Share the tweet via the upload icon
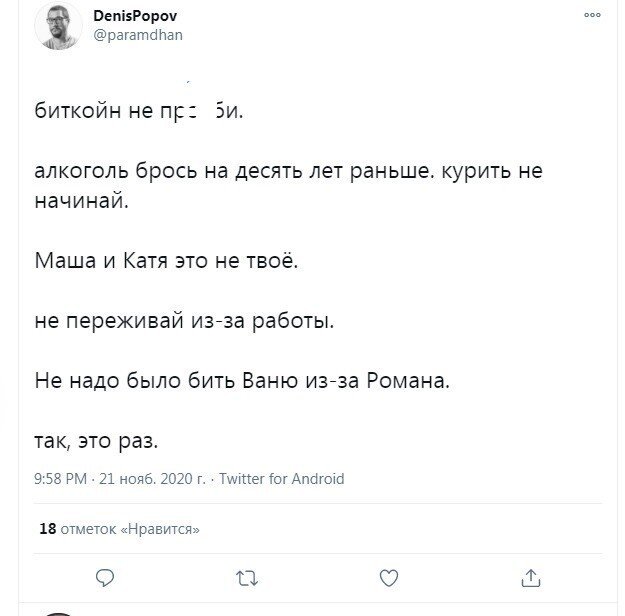625x616 pixels. coord(531,577)
